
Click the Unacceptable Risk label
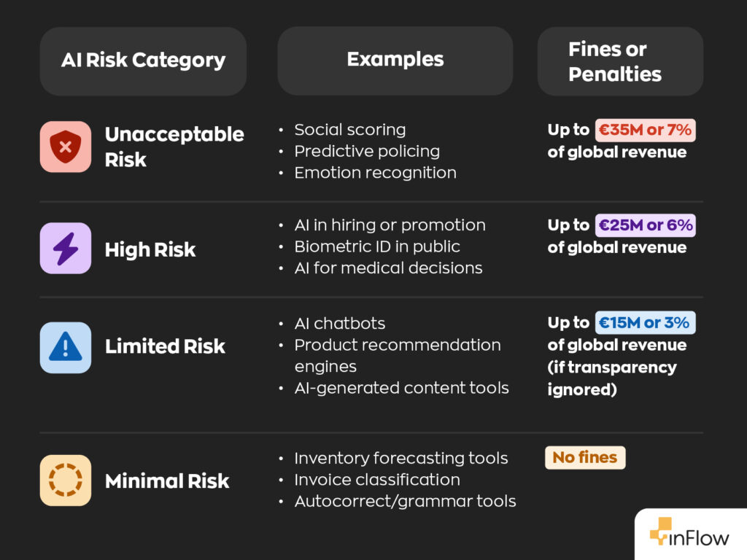tap(174, 147)
